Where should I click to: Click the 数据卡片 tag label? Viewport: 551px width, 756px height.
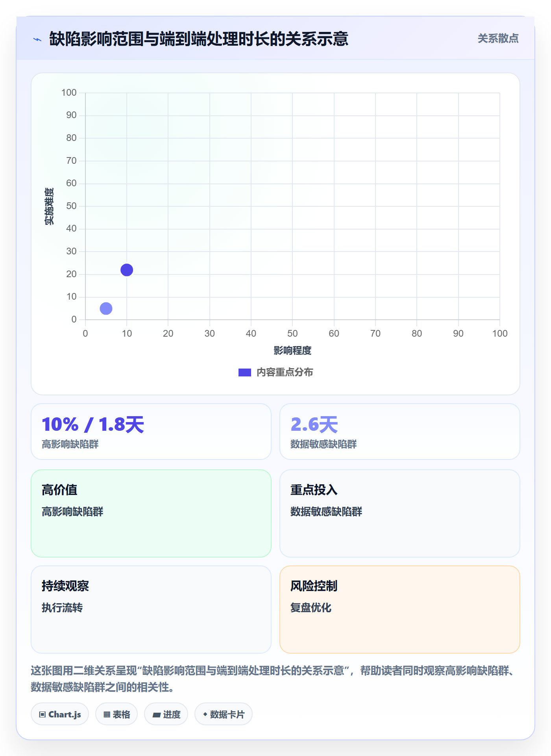click(227, 714)
